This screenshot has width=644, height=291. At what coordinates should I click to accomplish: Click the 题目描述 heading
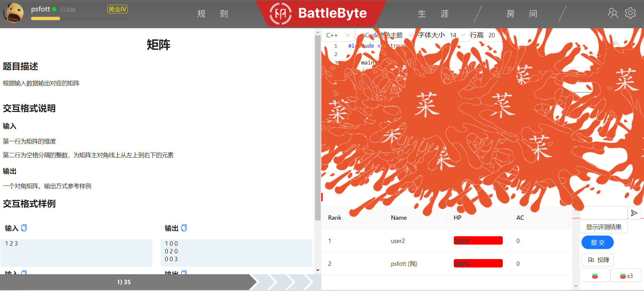point(21,66)
